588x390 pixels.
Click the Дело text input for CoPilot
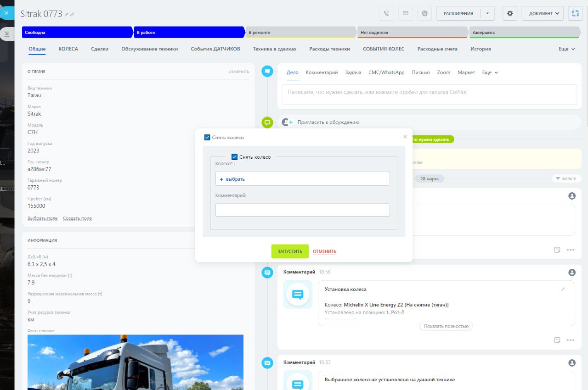coord(429,95)
